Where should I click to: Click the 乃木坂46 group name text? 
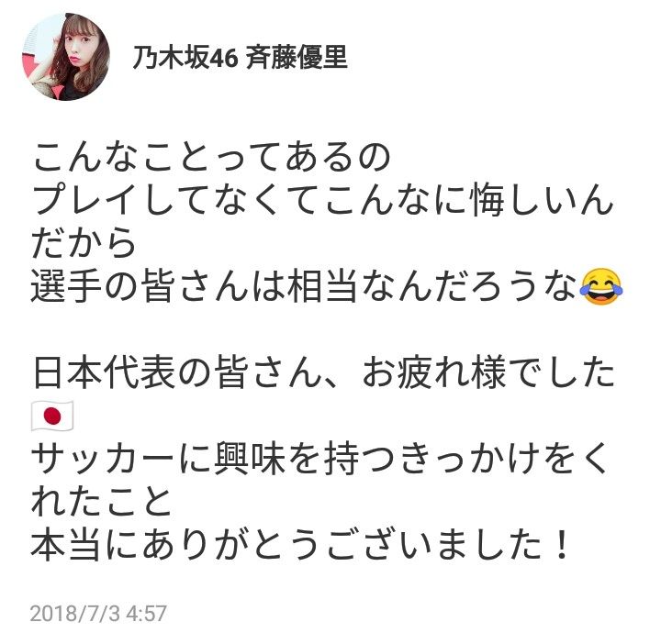pyautogui.click(x=185, y=57)
